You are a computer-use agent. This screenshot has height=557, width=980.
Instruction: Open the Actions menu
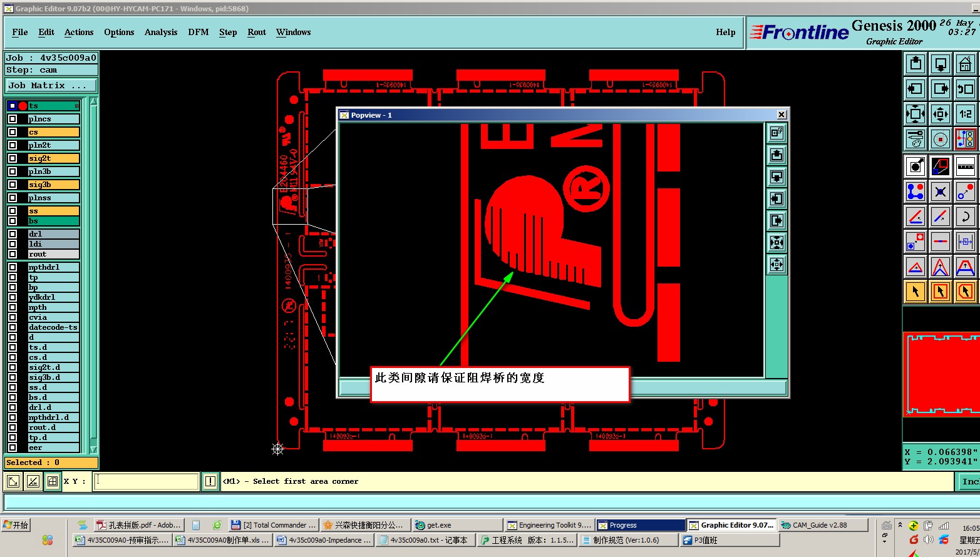pyautogui.click(x=79, y=32)
